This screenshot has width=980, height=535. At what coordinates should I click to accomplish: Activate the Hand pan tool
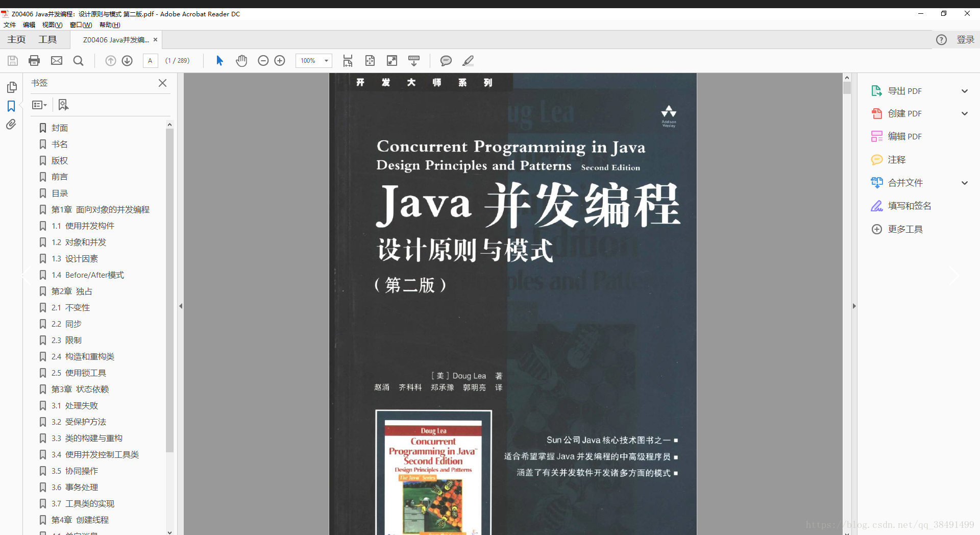coord(241,61)
